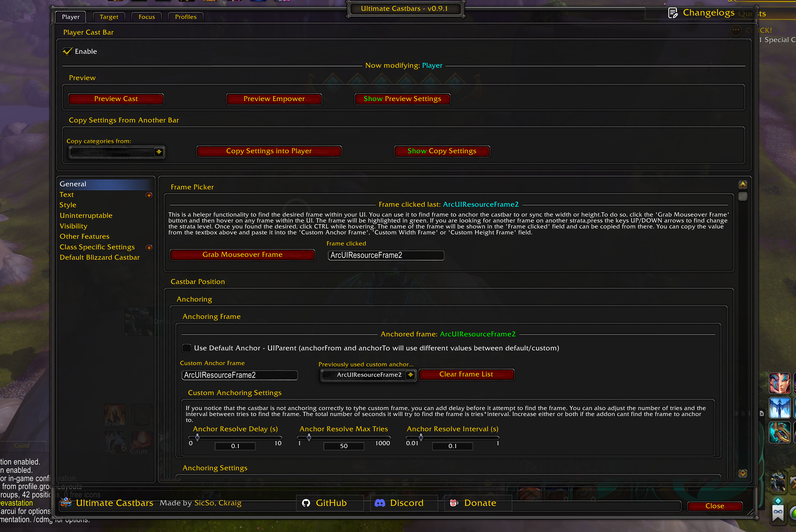This screenshot has width=796, height=532.
Task: Open the Changelogs link
Action: [x=701, y=13]
